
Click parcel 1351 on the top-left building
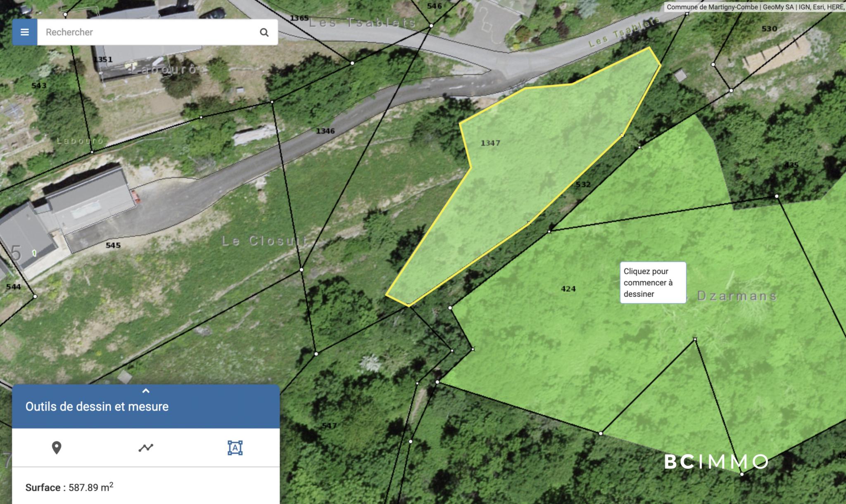[103, 59]
